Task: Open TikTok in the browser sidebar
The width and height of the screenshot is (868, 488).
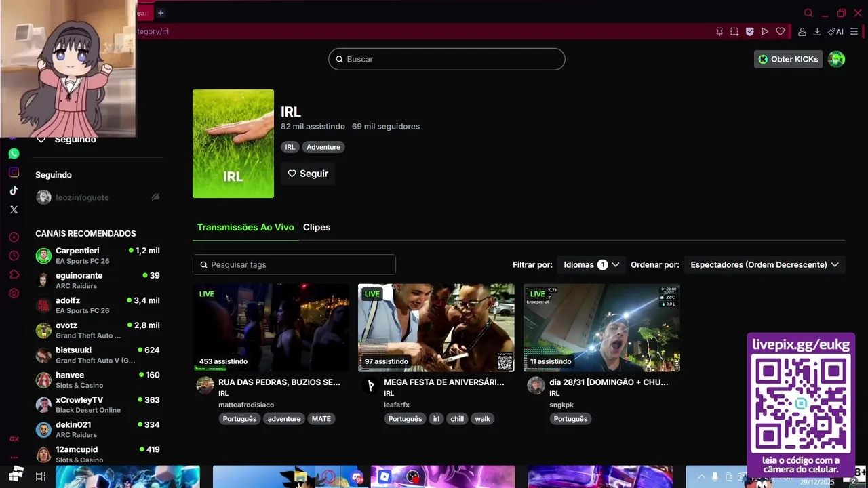Action: coord(14,190)
